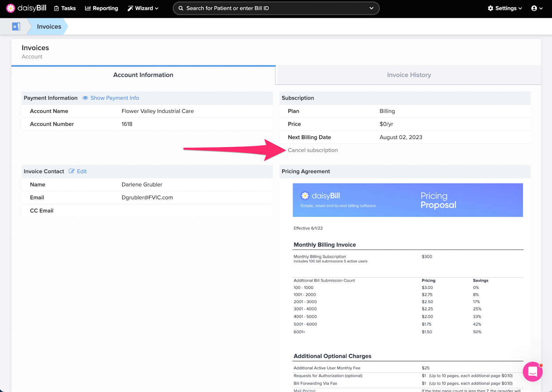The height and width of the screenshot is (392, 552).
Task: Toggle Show Payment Info eye icon
Action: click(x=85, y=98)
